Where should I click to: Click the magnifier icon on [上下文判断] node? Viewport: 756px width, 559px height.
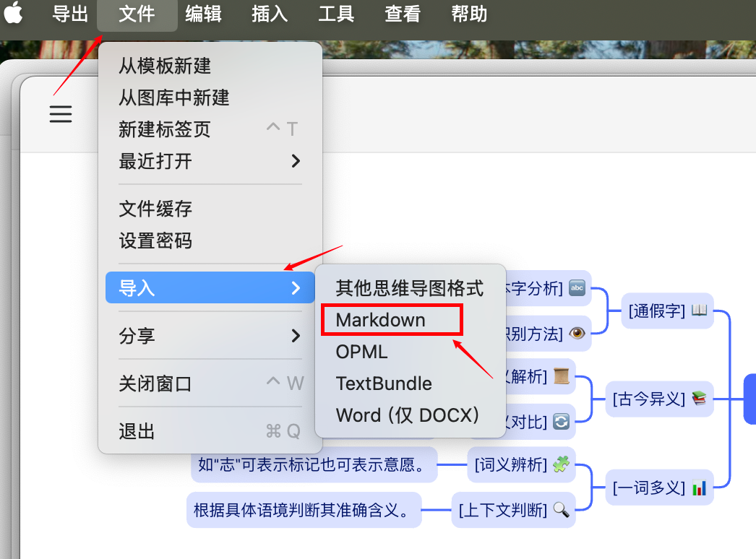(561, 510)
